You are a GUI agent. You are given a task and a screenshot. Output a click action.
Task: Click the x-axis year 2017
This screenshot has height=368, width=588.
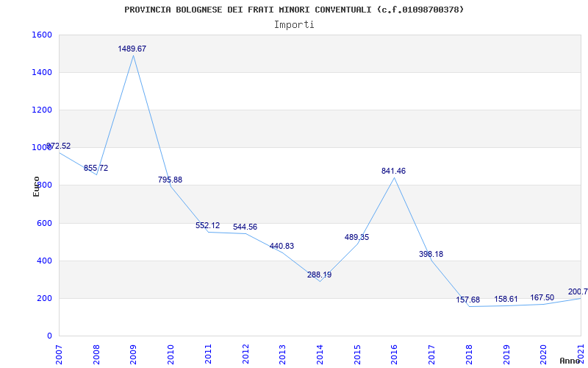pos(431,354)
